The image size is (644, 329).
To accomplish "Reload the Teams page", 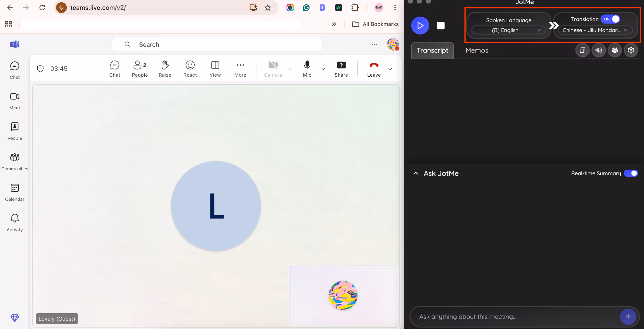I will pos(42,8).
